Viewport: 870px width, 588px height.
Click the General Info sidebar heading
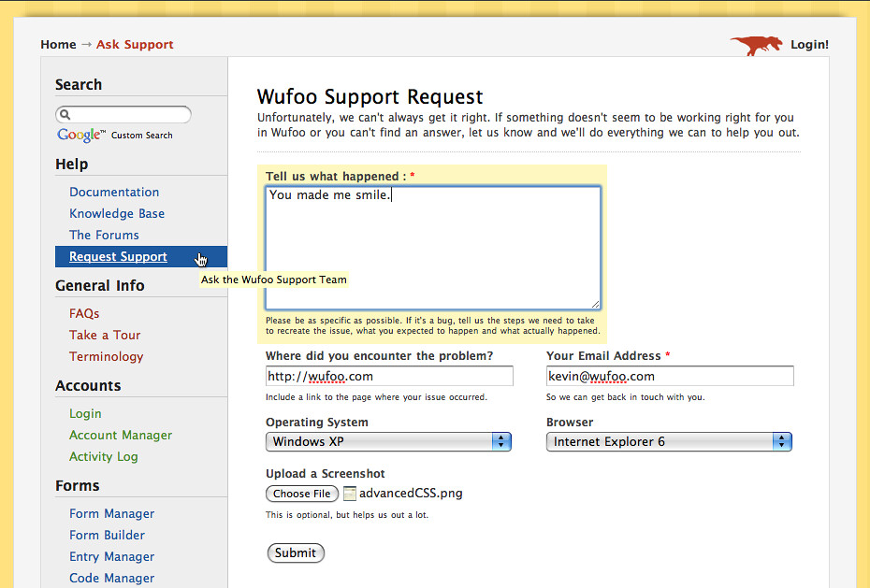[x=100, y=286]
